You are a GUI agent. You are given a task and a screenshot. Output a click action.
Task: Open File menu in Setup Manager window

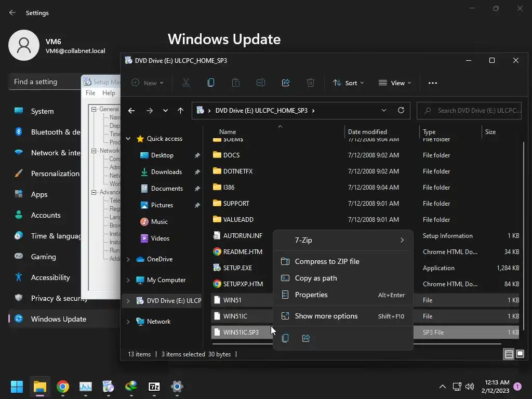pyautogui.click(x=90, y=93)
